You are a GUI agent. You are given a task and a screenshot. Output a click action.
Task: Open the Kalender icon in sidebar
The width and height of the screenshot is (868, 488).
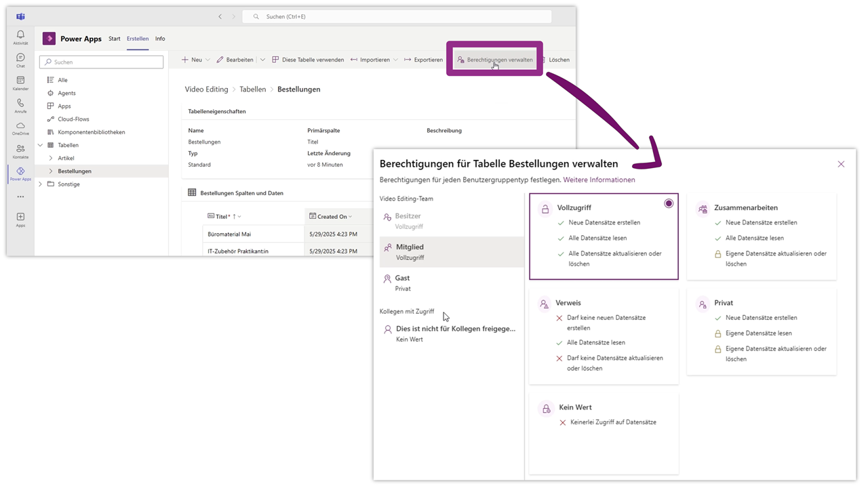(20, 83)
